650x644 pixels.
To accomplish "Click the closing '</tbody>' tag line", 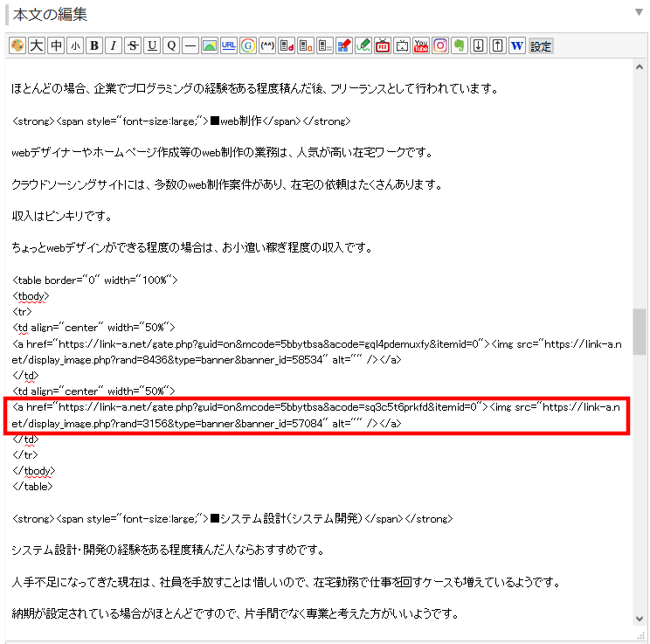I will point(33,471).
